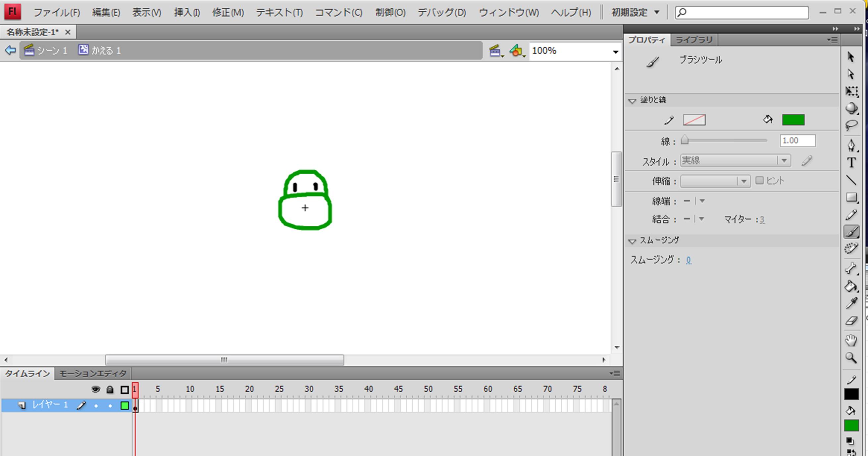Viewport: 868px width, 456px height.
Task: Switch to the ライブラリ tab
Action: 694,40
